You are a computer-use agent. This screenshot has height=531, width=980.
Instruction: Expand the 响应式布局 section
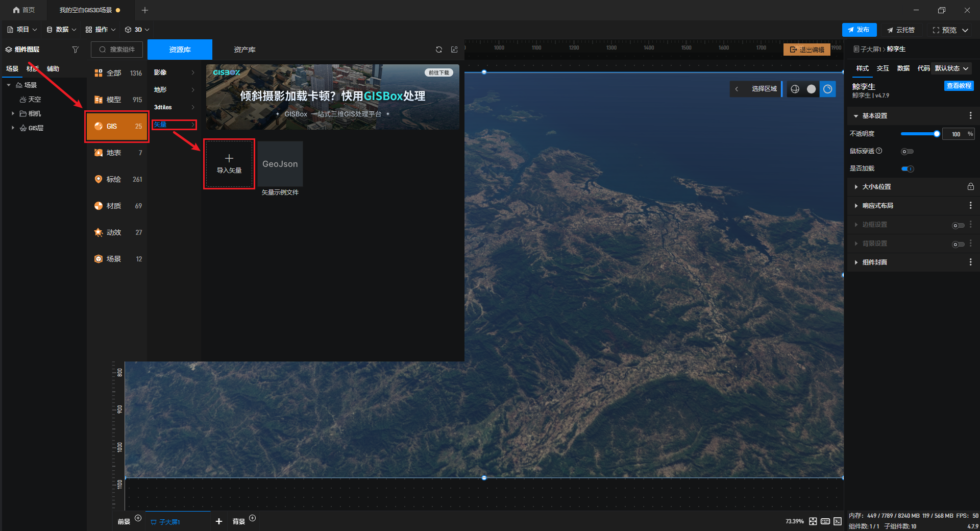tap(877, 206)
